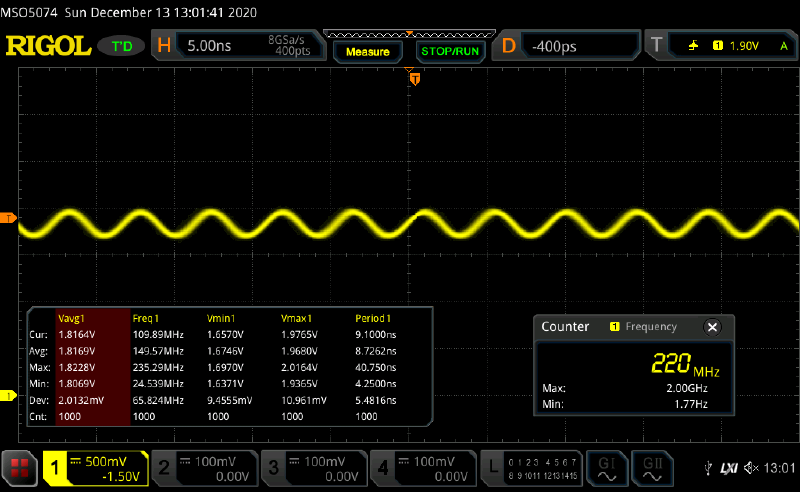Click the RIGOL logo
This screenshot has height=492, width=800.
pos(50,46)
